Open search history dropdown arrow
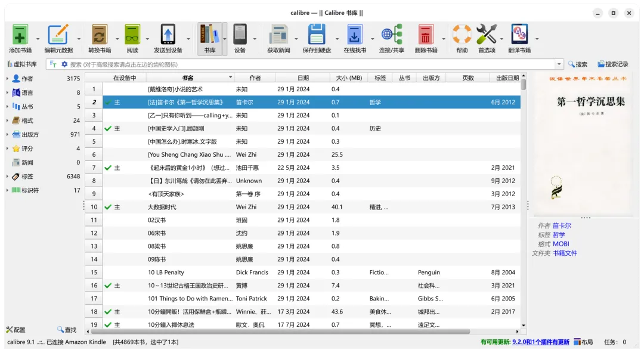The width and height of the screenshot is (644, 353). [559, 64]
